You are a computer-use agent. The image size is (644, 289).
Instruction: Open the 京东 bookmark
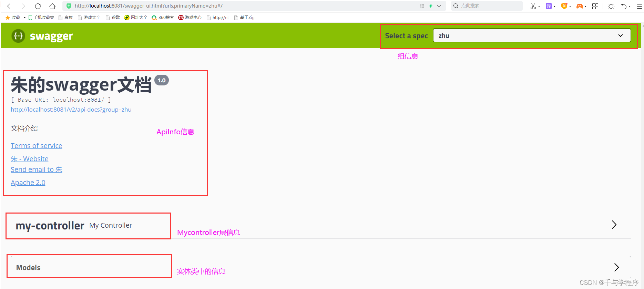66,18
